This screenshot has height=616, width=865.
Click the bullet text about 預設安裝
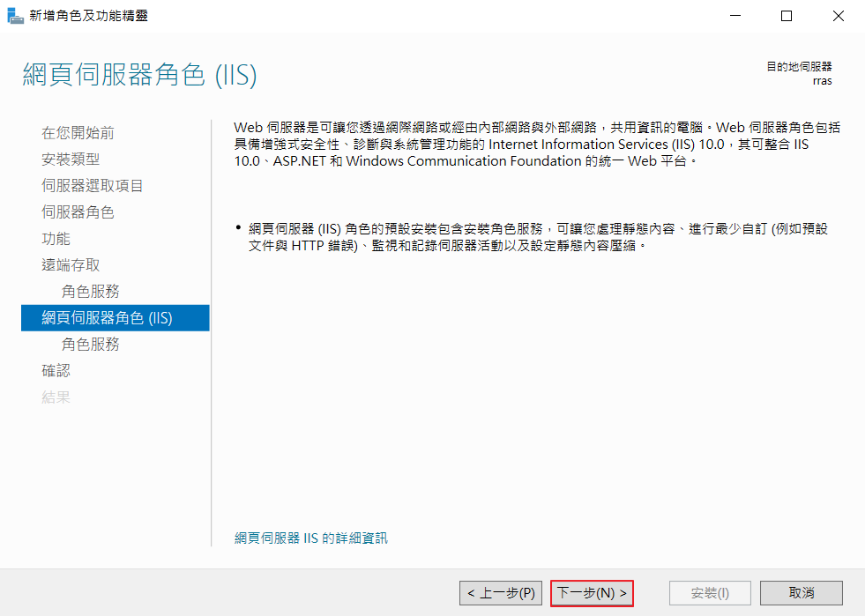pos(538,237)
